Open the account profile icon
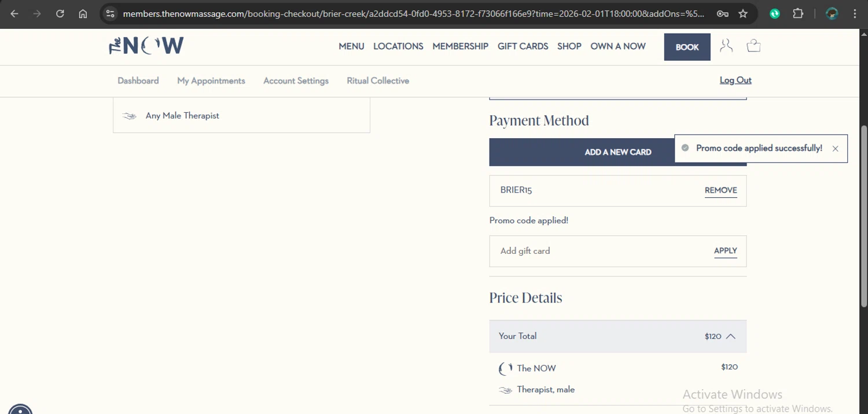 click(726, 46)
